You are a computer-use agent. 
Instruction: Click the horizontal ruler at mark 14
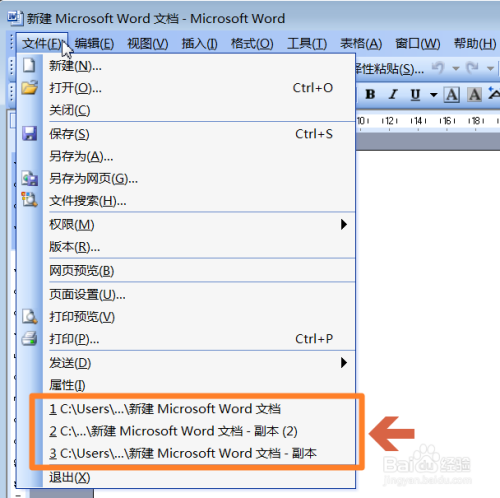click(x=418, y=120)
